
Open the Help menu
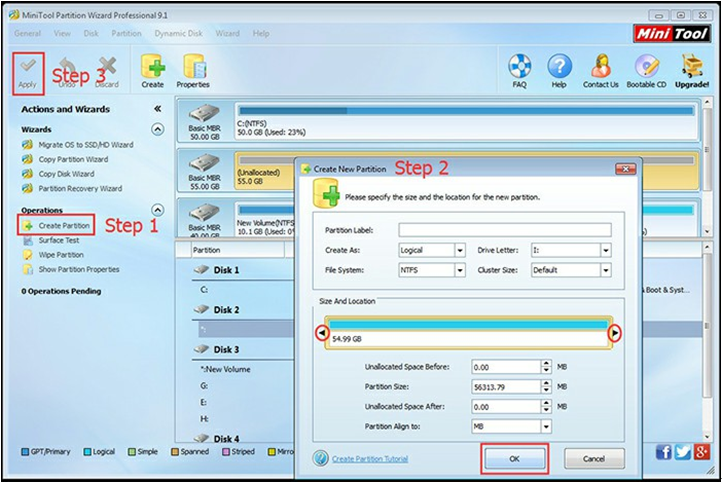261,34
